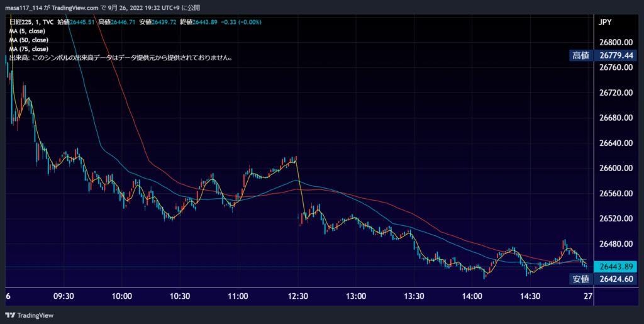Click the 出来高 volume data notice text

click(x=121, y=58)
